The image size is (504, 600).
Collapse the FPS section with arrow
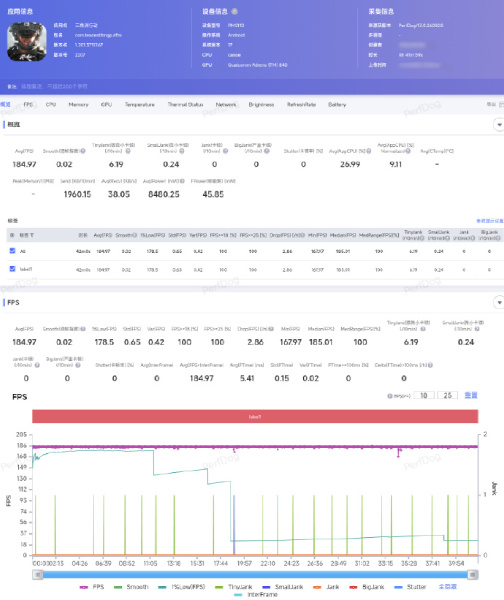pyautogui.click(x=499, y=303)
